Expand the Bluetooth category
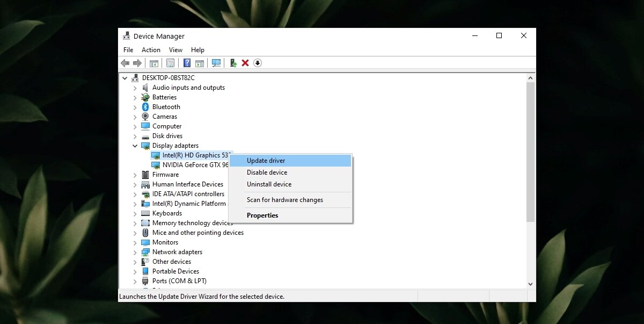 click(x=135, y=107)
